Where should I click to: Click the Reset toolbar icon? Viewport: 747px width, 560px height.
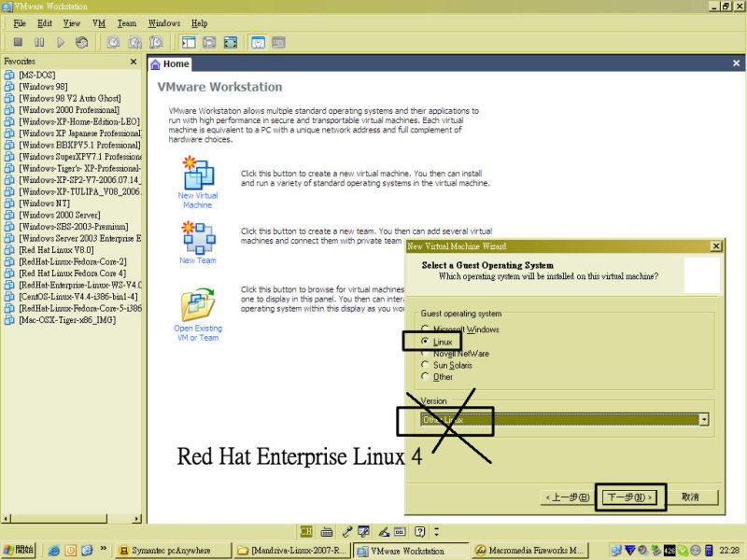81,42
